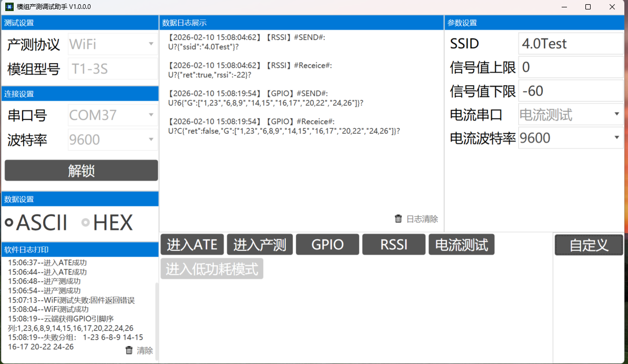Open the 电流波特率 dropdown
628x364 pixels.
(x=571, y=138)
